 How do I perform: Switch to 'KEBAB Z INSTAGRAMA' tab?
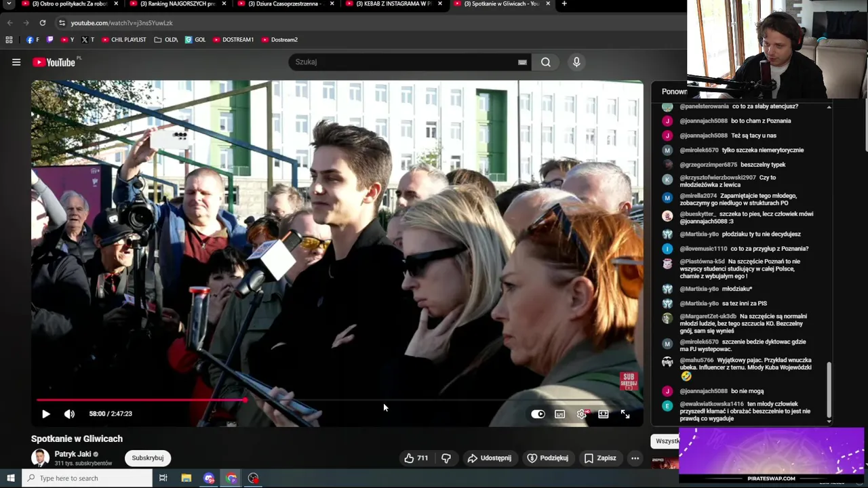(392, 3)
